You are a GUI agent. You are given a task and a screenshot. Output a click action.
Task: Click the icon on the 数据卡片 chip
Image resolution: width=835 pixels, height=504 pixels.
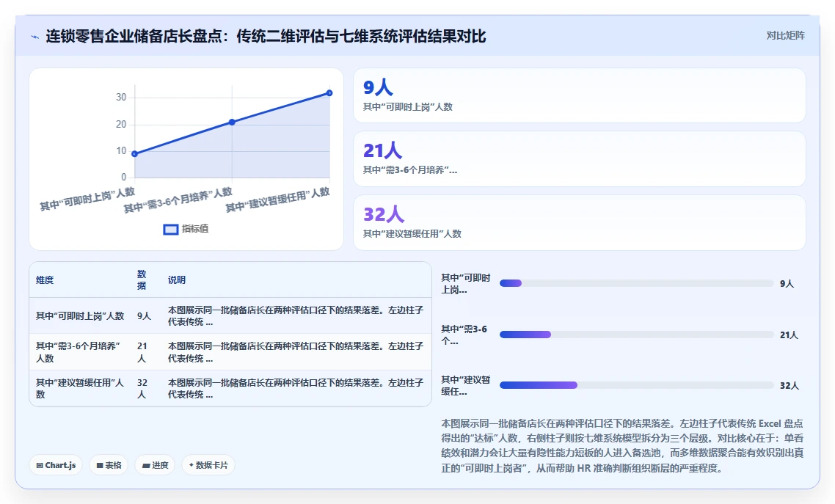pos(192,465)
